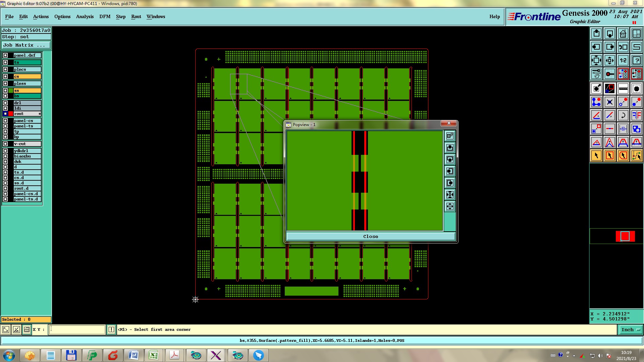Click the rotate arrow tool icon

tap(623, 115)
